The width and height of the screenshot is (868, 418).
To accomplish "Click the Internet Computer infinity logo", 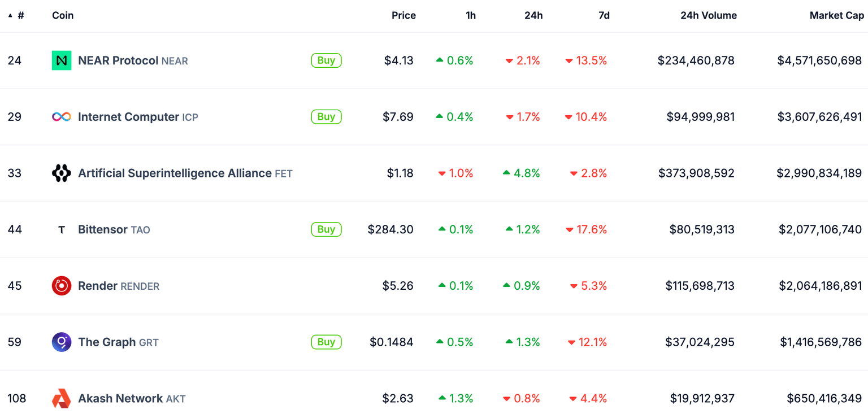I will point(61,116).
